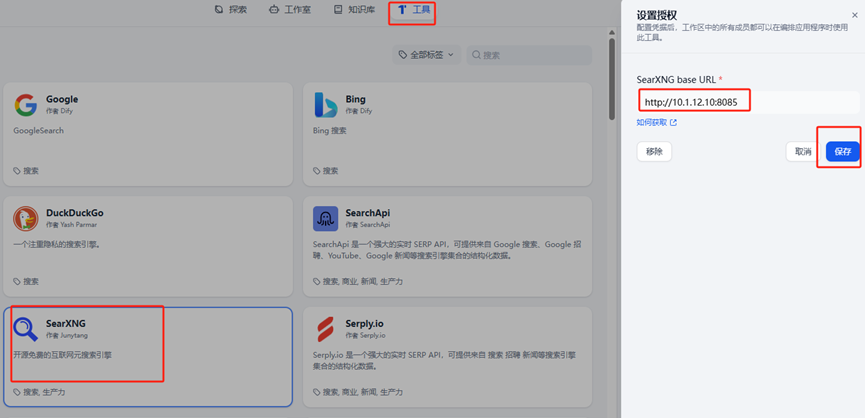Click the Bing logo icon
865x418 pixels.
325,105
